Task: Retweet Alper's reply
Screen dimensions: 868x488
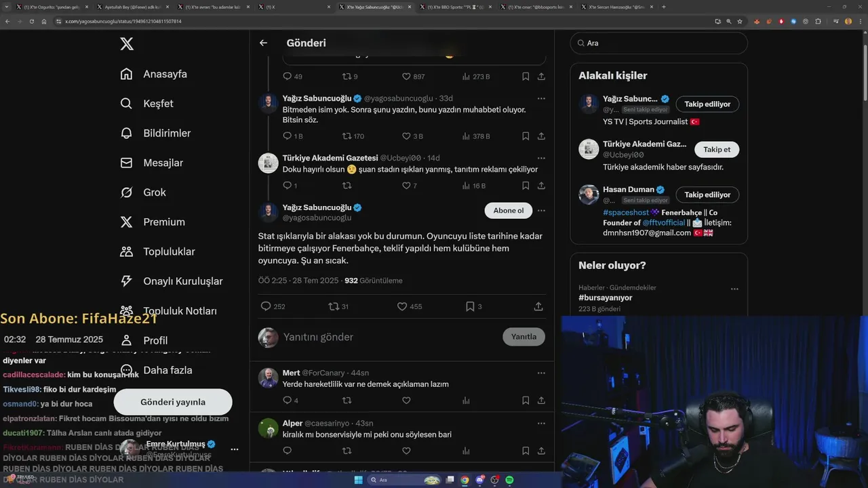Action: coord(347,451)
